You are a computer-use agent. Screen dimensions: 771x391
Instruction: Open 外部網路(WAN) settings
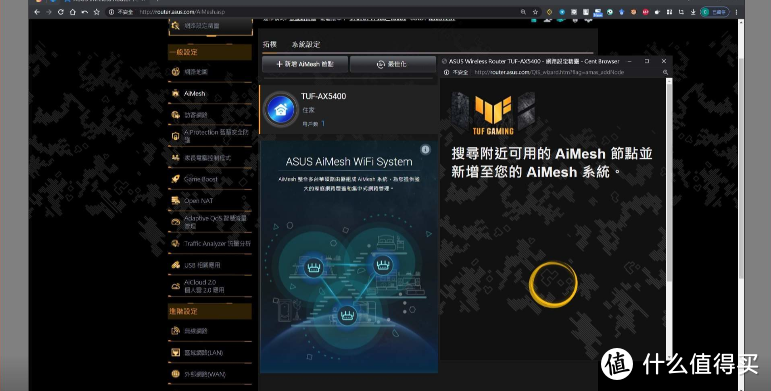tap(210, 374)
